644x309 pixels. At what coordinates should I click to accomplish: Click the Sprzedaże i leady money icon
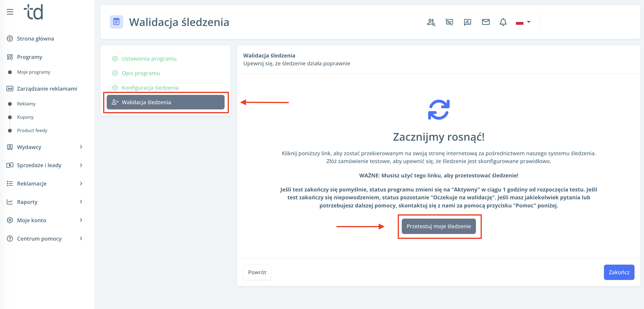tap(10, 165)
